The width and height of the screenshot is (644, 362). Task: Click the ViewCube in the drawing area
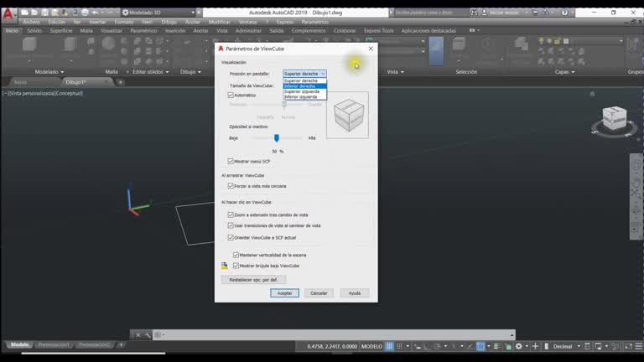tap(615, 119)
